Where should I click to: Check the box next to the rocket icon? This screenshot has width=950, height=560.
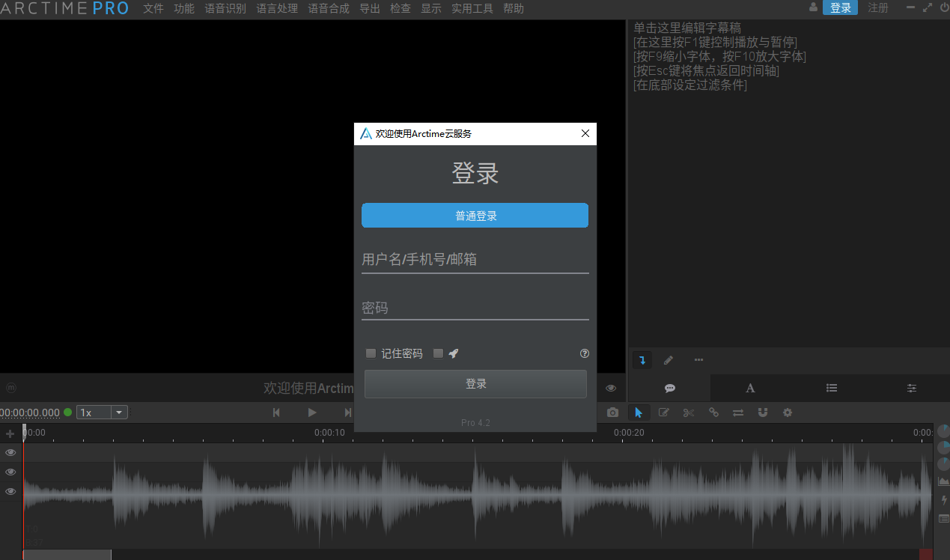pyautogui.click(x=438, y=353)
